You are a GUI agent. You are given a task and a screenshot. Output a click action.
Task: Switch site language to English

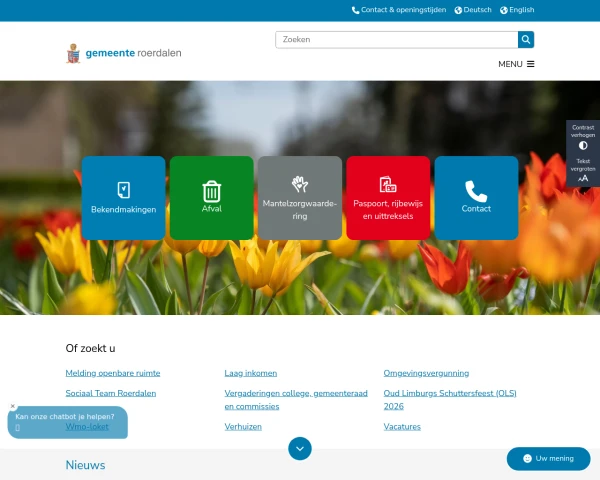click(517, 10)
